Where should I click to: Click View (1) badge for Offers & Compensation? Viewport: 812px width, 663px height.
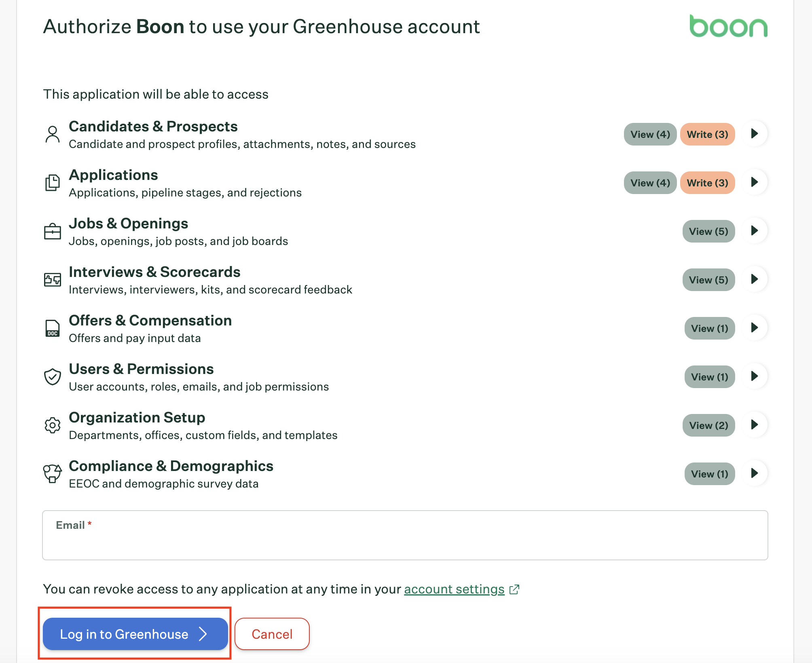[x=710, y=328]
